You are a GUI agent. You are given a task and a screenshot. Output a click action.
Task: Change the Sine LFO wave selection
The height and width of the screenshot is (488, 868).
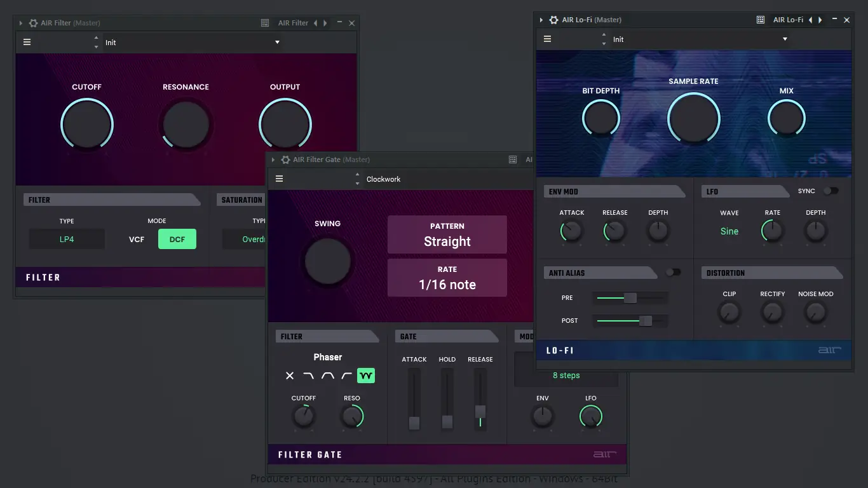(729, 231)
